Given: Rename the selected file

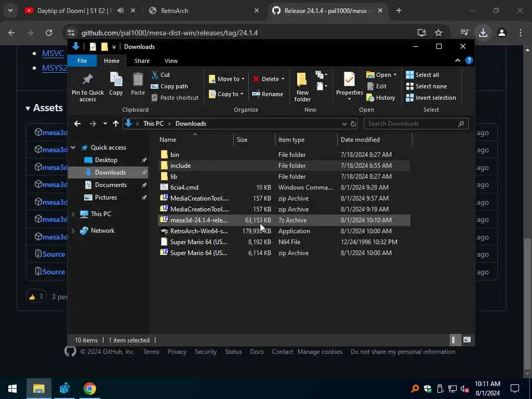Looking at the screenshot, I should click(x=268, y=94).
